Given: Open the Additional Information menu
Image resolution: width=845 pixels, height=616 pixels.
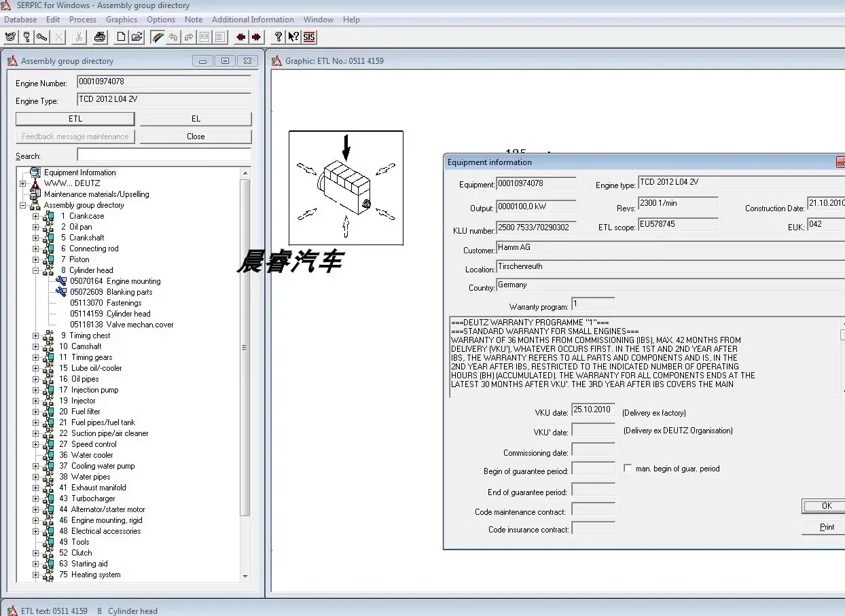Looking at the screenshot, I should point(253,20).
